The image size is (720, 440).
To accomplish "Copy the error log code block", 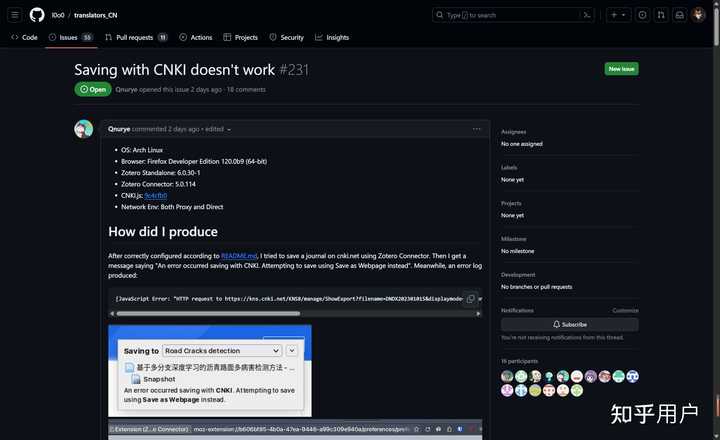I will (x=471, y=299).
